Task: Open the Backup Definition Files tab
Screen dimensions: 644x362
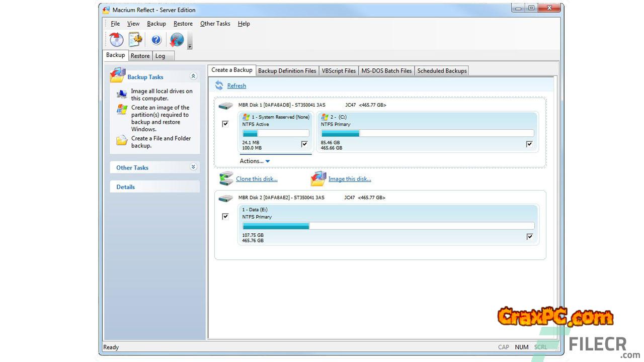Action: (287, 71)
